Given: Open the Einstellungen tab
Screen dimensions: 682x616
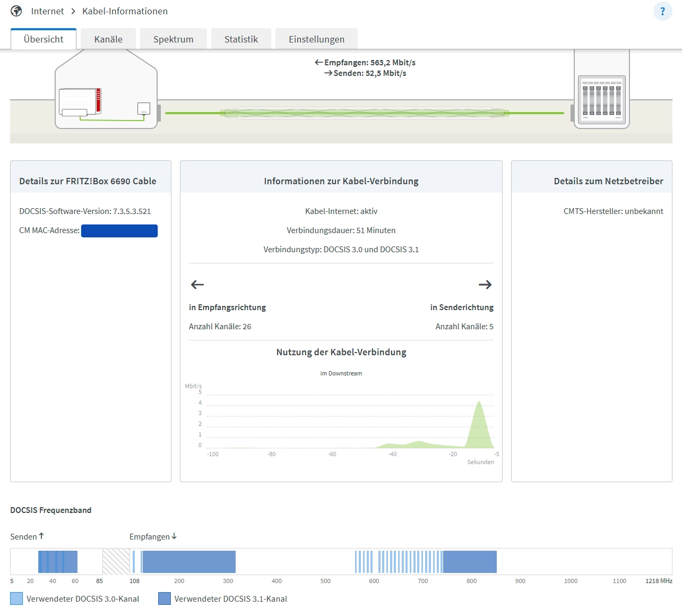Looking at the screenshot, I should tap(317, 39).
